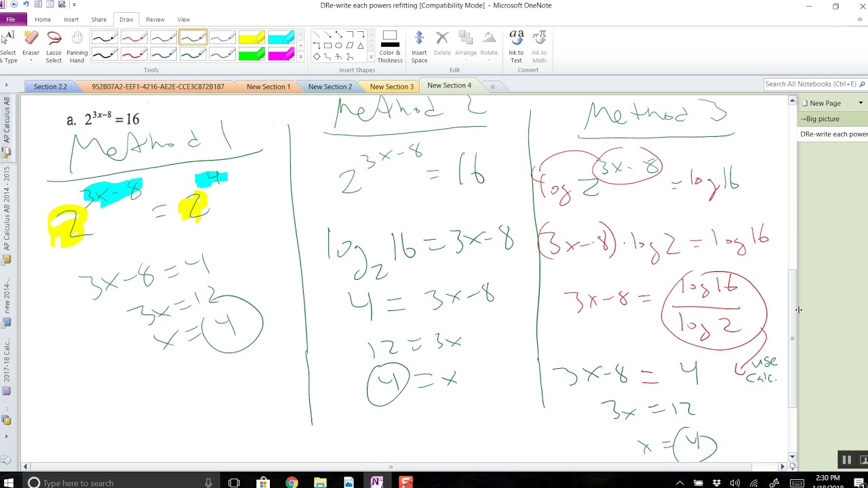Screen dimensions: 868x488
Task: Open the 952B07A2-EEF1 section tab
Action: coord(157,86)
